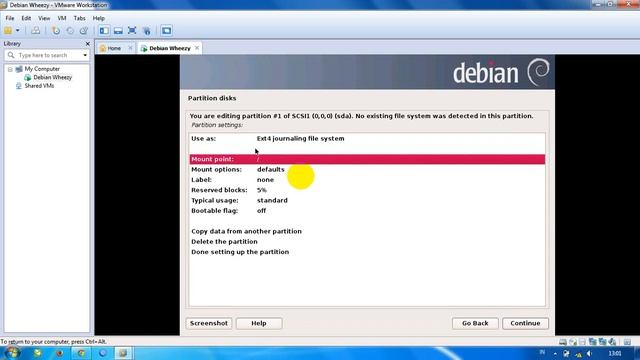Image resolution: width=640 pixels, height=360 pixels.
Task: Click the message log status bar icon
Action: (x=627, y=342)
